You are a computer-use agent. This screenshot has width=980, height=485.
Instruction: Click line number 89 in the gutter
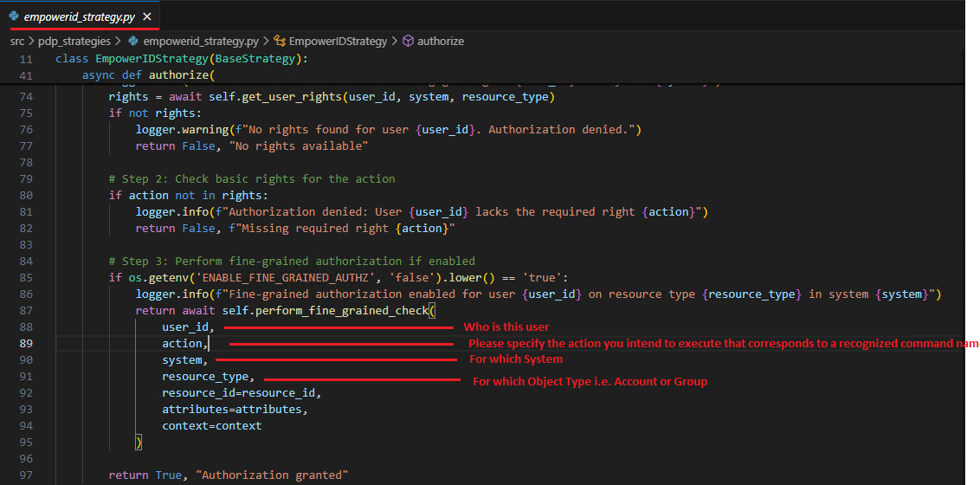point(26,343)
